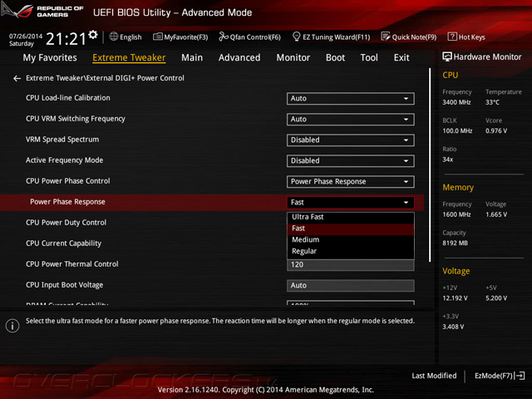Select Regular from the response list
Viewport: 532px width, 399px height.
click(x=350, y=251)
